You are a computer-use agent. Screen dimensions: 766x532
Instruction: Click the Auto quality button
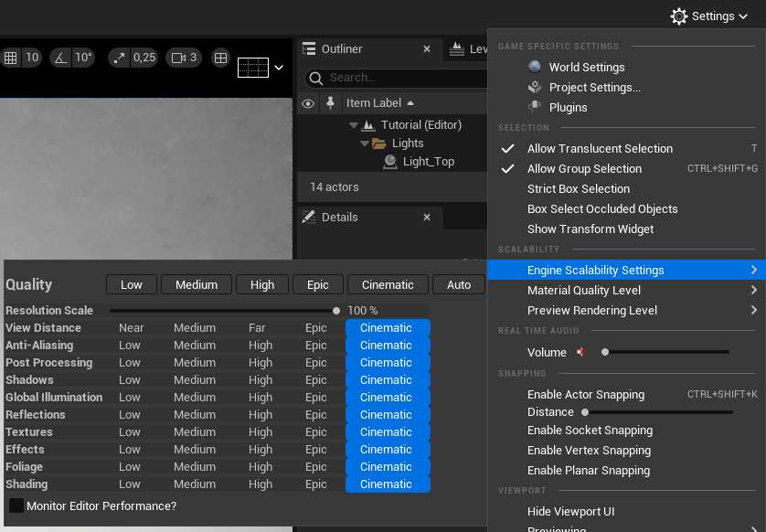pos(459,285)
